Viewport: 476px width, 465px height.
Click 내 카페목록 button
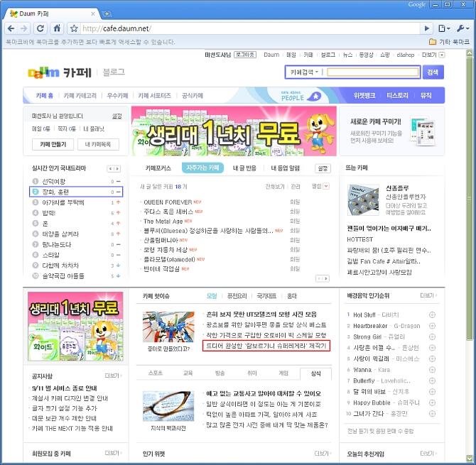(x=98, y=144)
